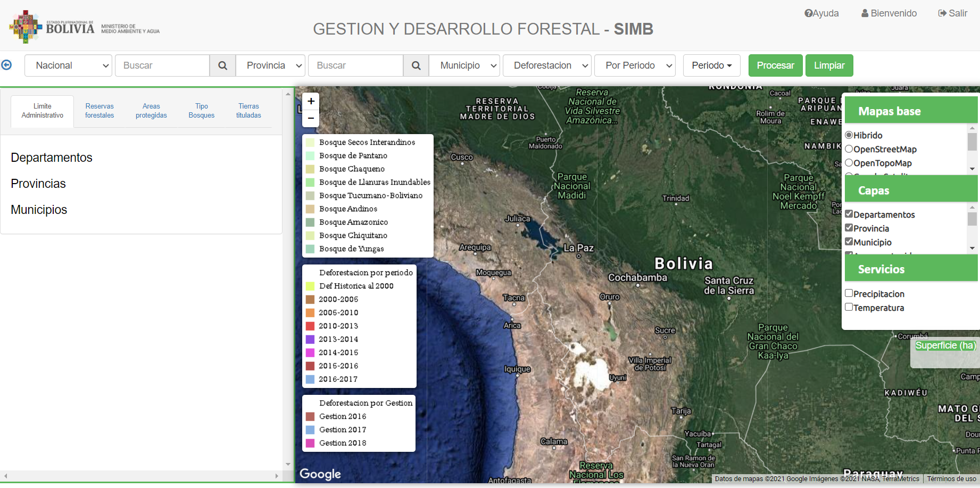This screenshot has height=488, width=980.
Task: Open Ayuda help link
Action: [821, 13]
